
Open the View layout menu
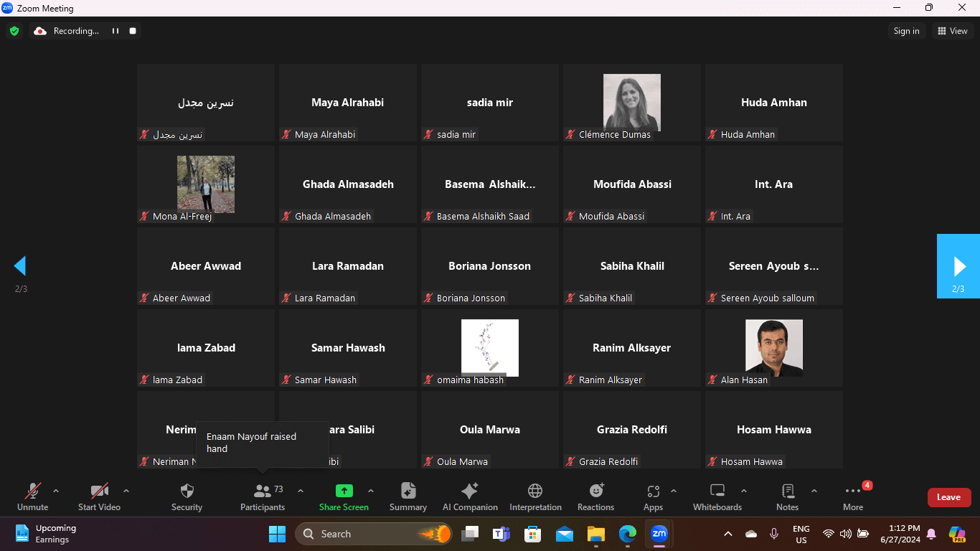(x=952, y=31)
